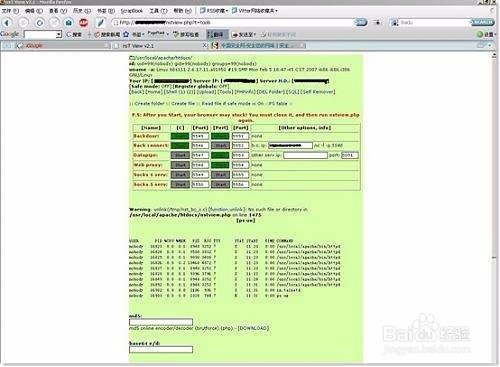Reload the page with the refresh icon
This screenshot has width=500, height=367.
coord(40,23)
